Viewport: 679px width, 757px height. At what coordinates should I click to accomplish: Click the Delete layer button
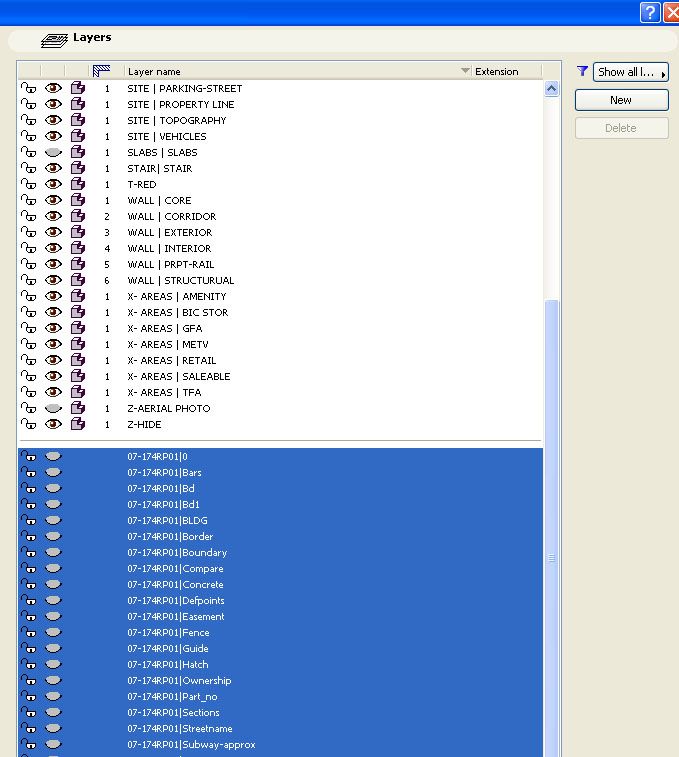coord(622,128)
